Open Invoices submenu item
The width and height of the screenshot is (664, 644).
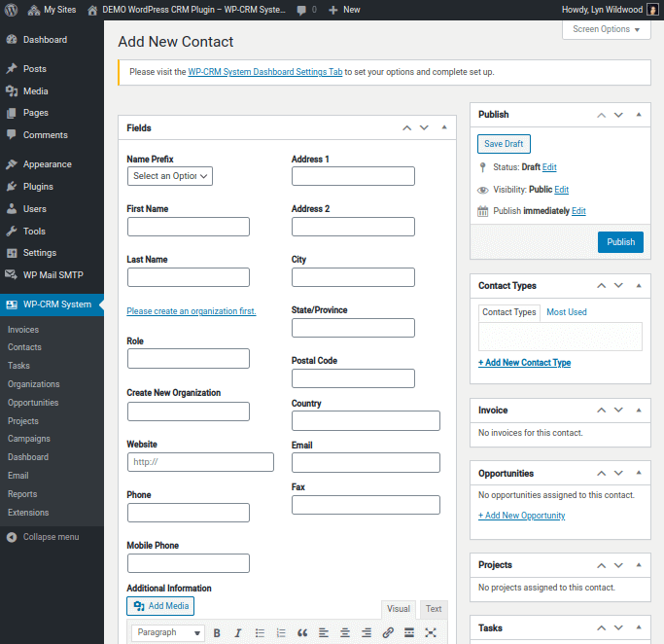point(23,330)
